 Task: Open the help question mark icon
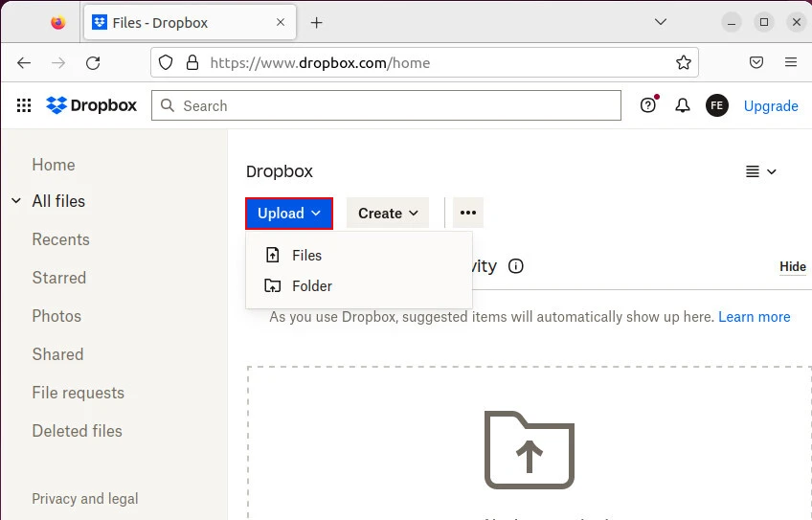click(x=649, y=105)
